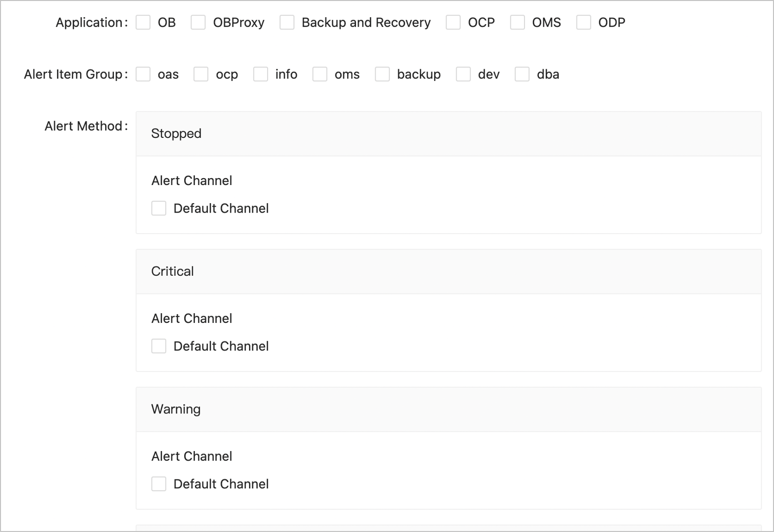Viewport: 774px width, 532px height.
Task: Check Default Channel under Stopped section
Action: coord(159,208)
